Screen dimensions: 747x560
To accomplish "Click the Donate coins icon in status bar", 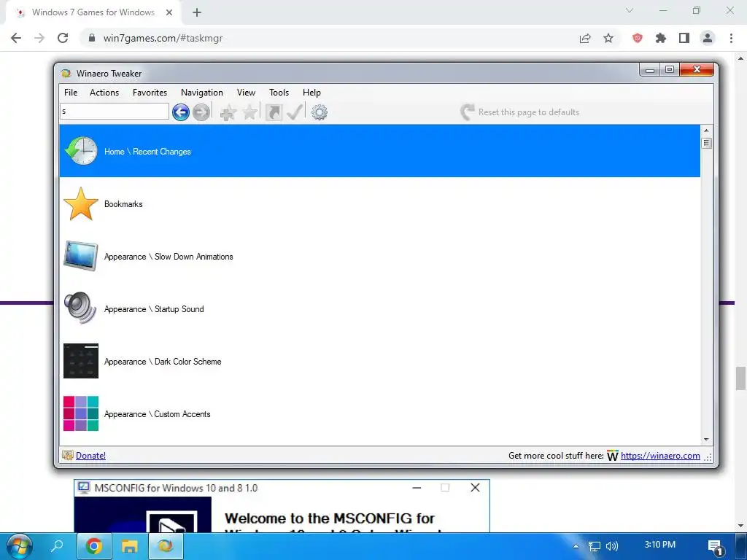I will [x=68, y=456].
